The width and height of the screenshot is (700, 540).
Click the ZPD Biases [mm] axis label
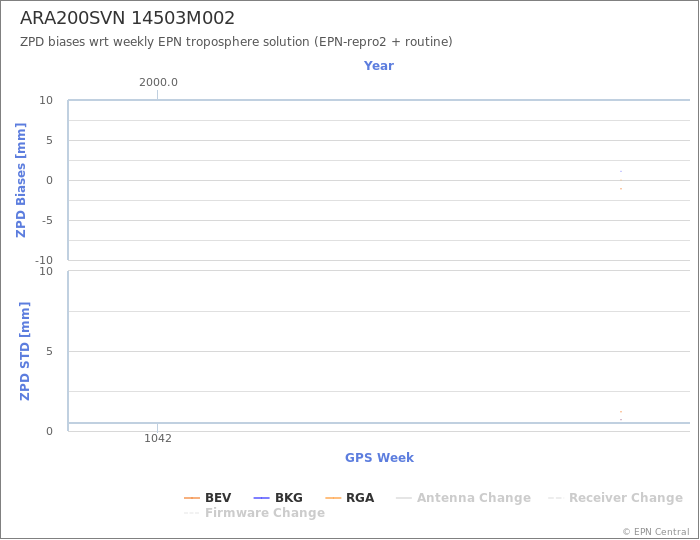(21, 180)
